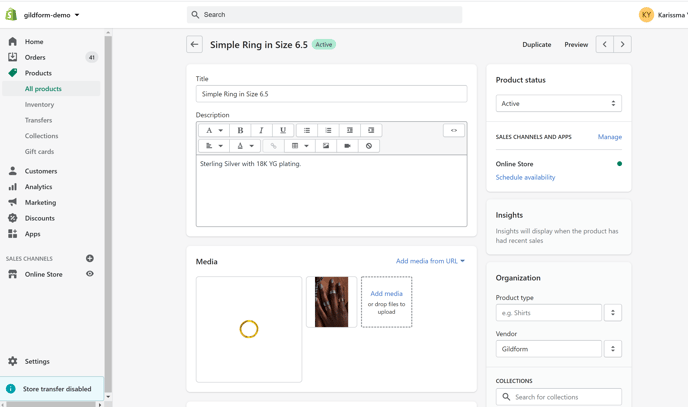Insert a bulleted list
This screenshot has height=407, width=688.
[307, 130]
